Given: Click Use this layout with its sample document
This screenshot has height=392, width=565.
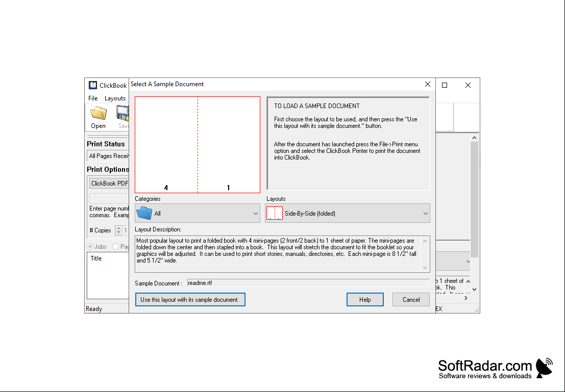Looking at the screenshot, I should click(x=190, y=300).
